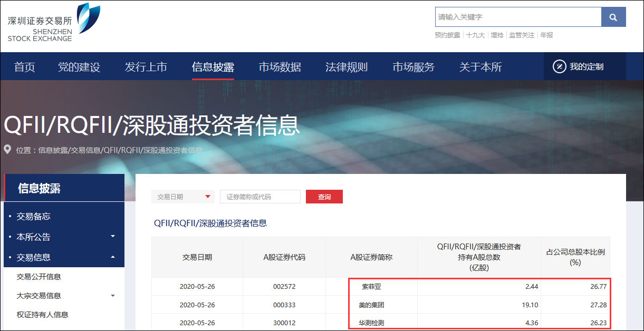
Task: Open 交易备忘 in the sidebar
Action: [x=33, y=217]
